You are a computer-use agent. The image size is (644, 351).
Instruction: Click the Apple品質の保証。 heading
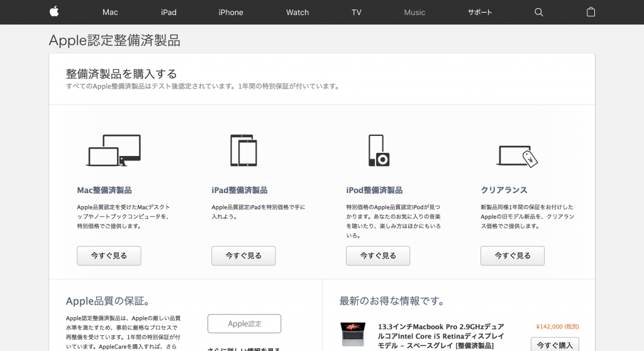click(109, 301)
